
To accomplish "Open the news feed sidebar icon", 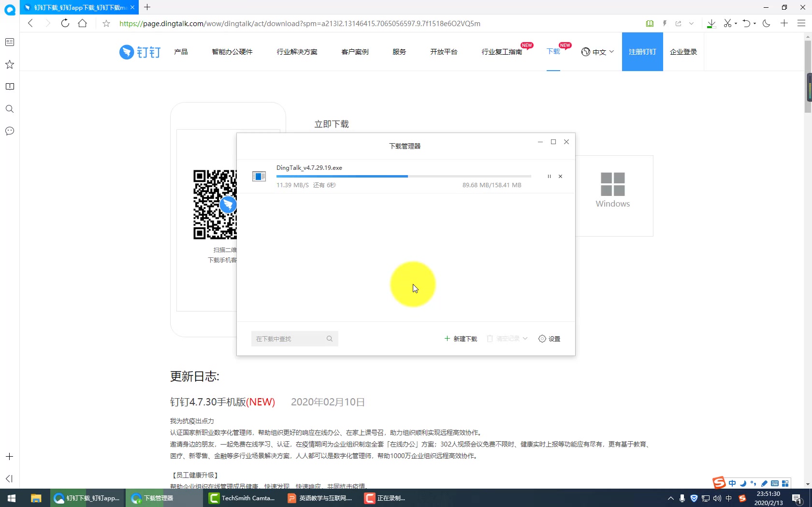I will tap(10, 42).
